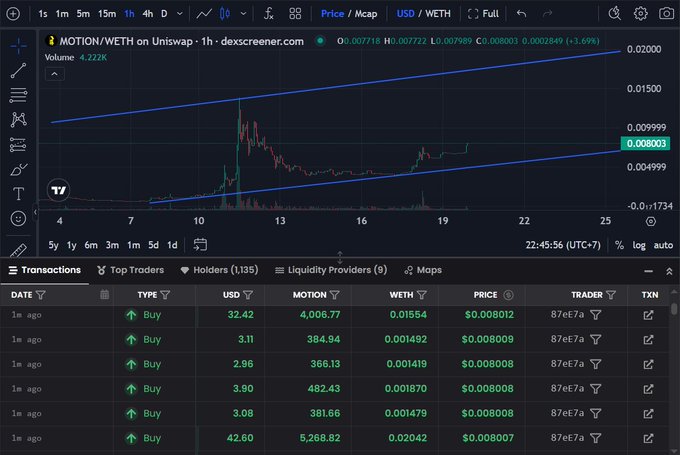680x455 pixels.
Task: Toggle Full screen chart mode
Action: 484,14
